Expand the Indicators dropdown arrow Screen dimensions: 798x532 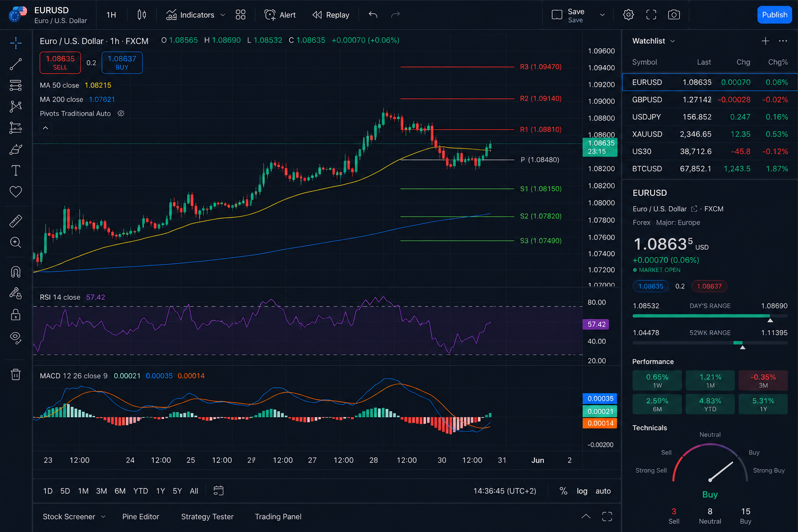point(223,15)
